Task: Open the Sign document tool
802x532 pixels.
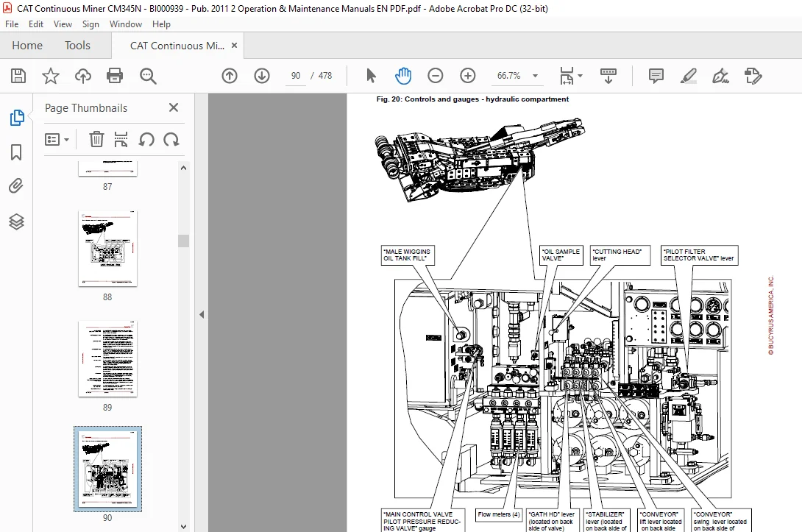Action: coord(720,76)
